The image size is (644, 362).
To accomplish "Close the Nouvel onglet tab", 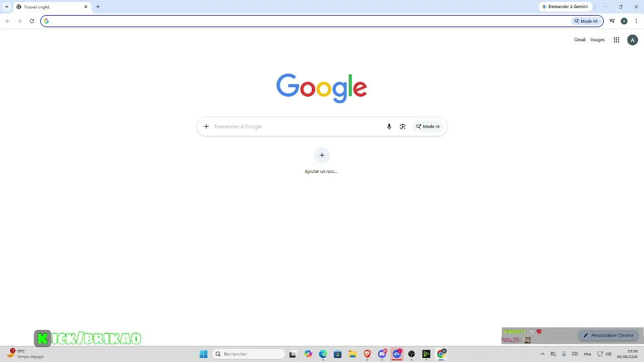I will tap(86, 7).
